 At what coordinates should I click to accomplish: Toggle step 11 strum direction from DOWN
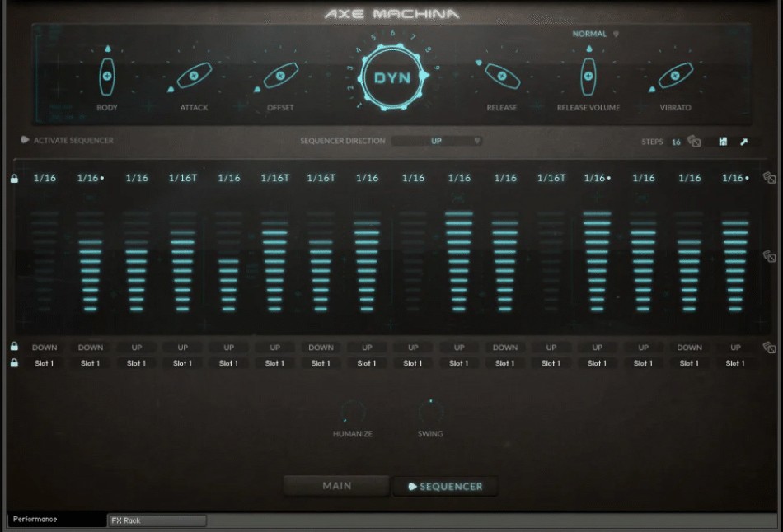[x=505, y=348]
